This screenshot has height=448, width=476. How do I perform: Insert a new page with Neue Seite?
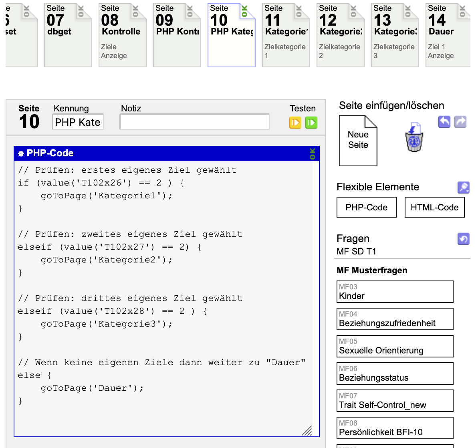[x=358, y=140]
